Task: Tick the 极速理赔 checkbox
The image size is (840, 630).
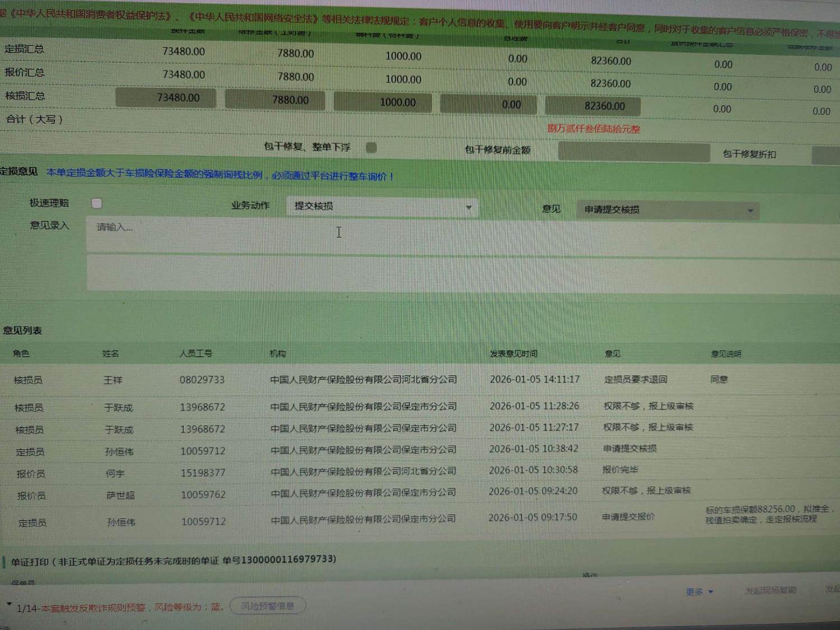Action: pyautogui.click(x=97, y=203)
